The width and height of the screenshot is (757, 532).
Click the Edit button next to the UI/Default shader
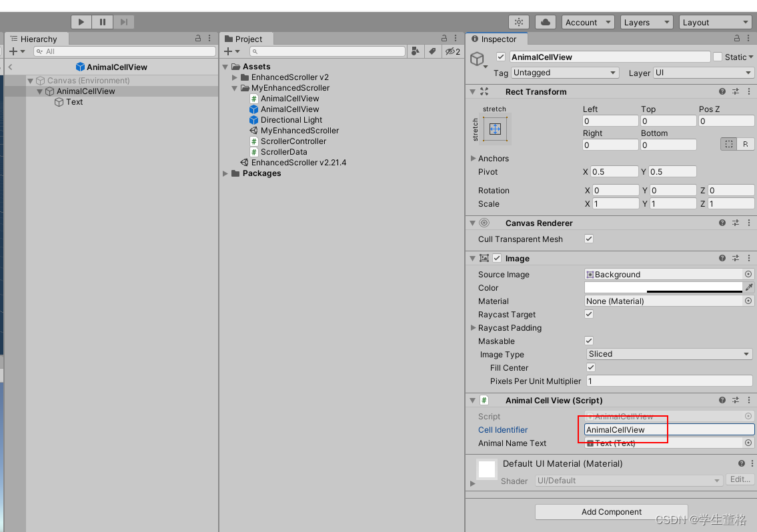pyautogui.click(x=739, y=479)
